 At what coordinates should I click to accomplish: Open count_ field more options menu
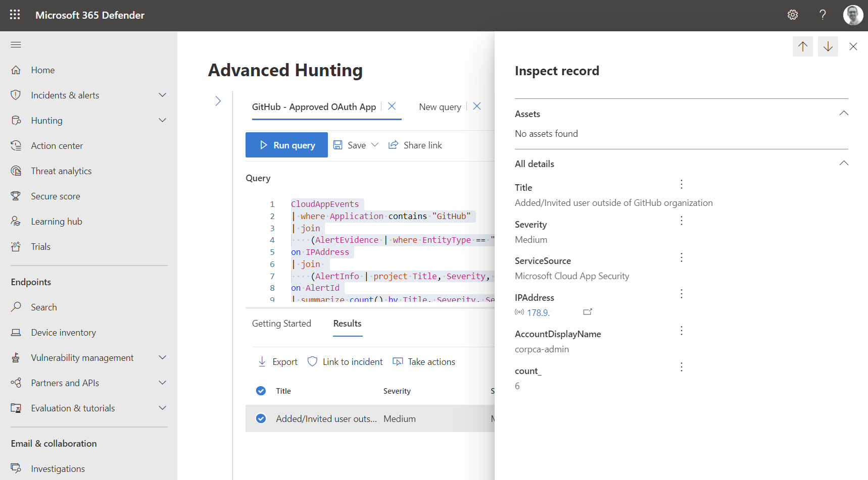click(x=682, y=367)
